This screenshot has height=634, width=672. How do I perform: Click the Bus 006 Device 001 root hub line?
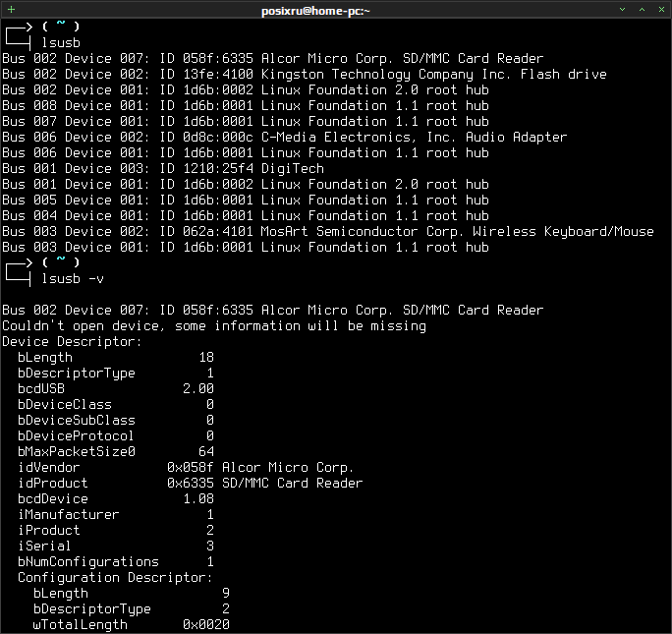246,153
